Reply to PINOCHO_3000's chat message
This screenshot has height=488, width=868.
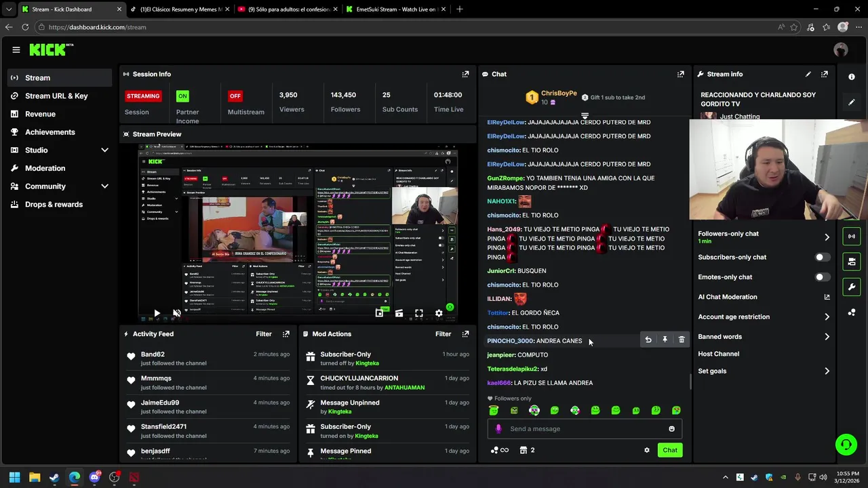pos(648,340)
